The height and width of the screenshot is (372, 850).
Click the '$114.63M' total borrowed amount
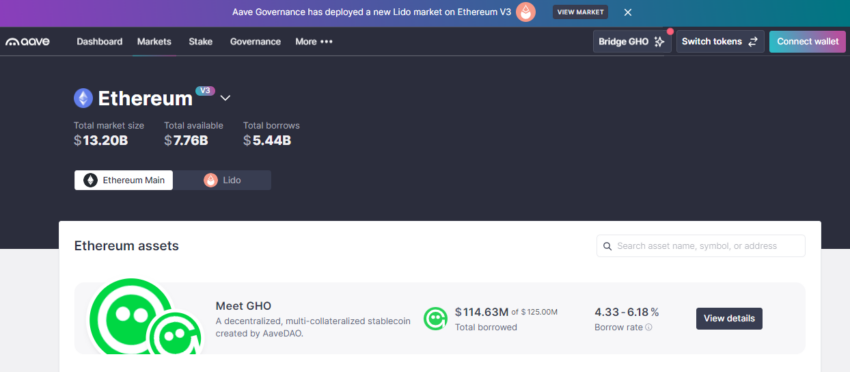pos(481,312)
